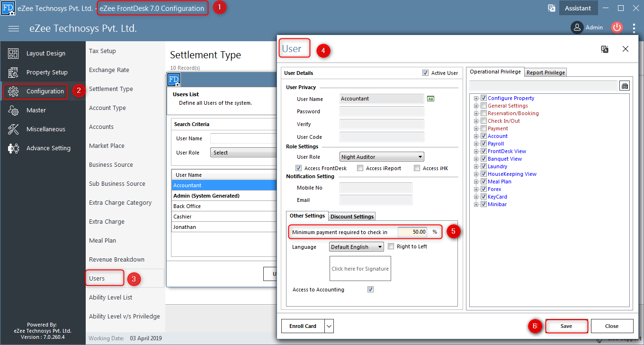Switch to Report Privilege tab
The width and height of the screenshot is (644, 345).
click(546, 73)
